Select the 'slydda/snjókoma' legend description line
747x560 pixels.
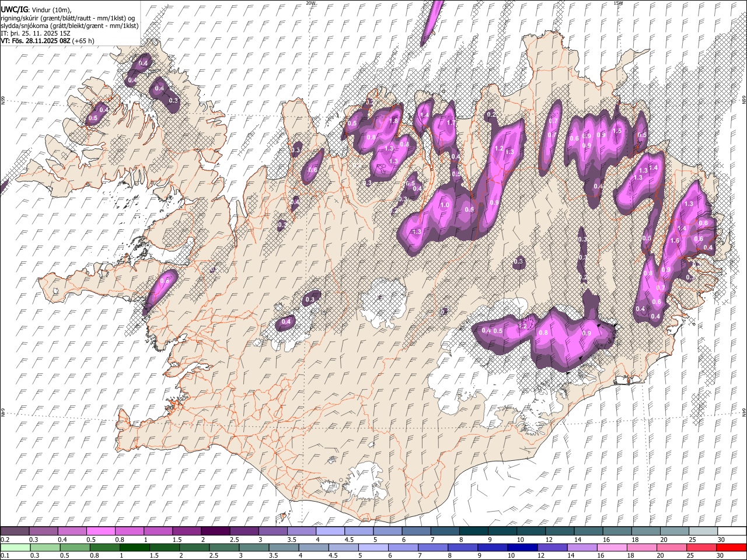tap(69, 26)
